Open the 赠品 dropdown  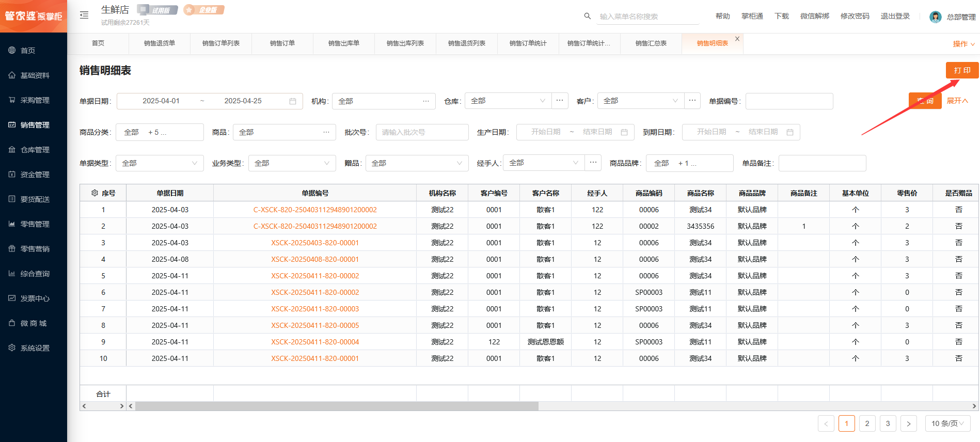point(417,163)
